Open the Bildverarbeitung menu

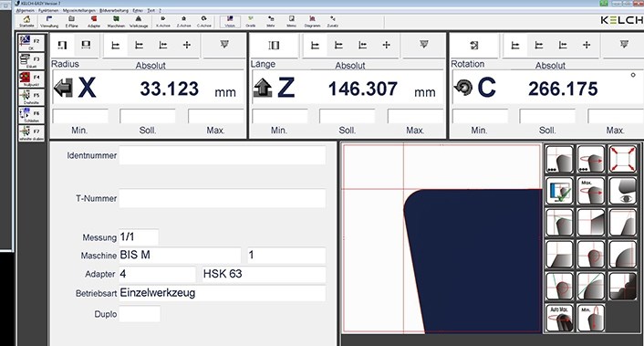click(x=114, y=11)
